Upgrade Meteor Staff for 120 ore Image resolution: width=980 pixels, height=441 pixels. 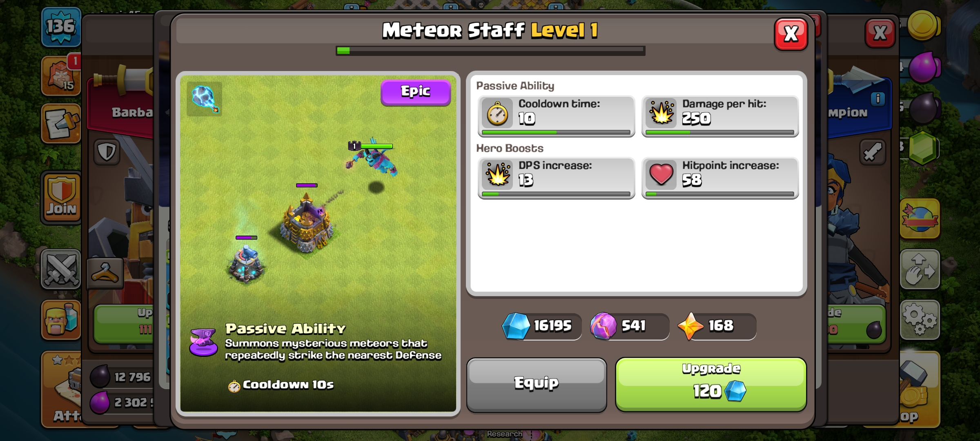pos(710,384)
